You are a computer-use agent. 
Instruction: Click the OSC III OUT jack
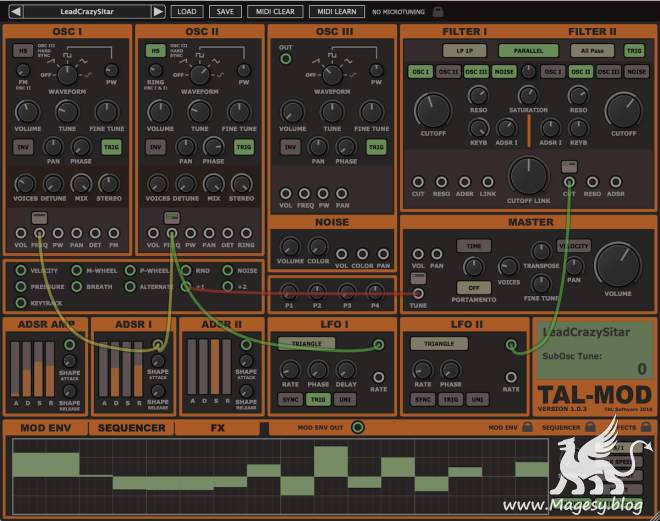click(x=286, y=58)
